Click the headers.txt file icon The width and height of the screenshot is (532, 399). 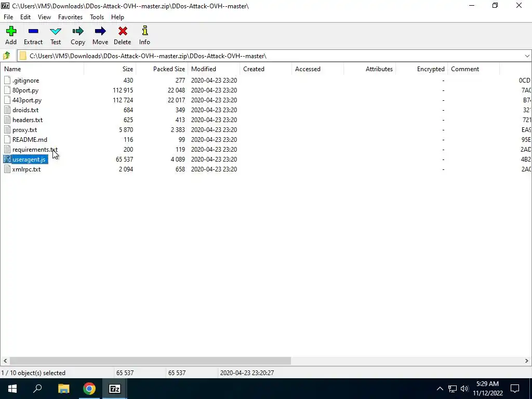pyautogui.click(x=7, y=120)
